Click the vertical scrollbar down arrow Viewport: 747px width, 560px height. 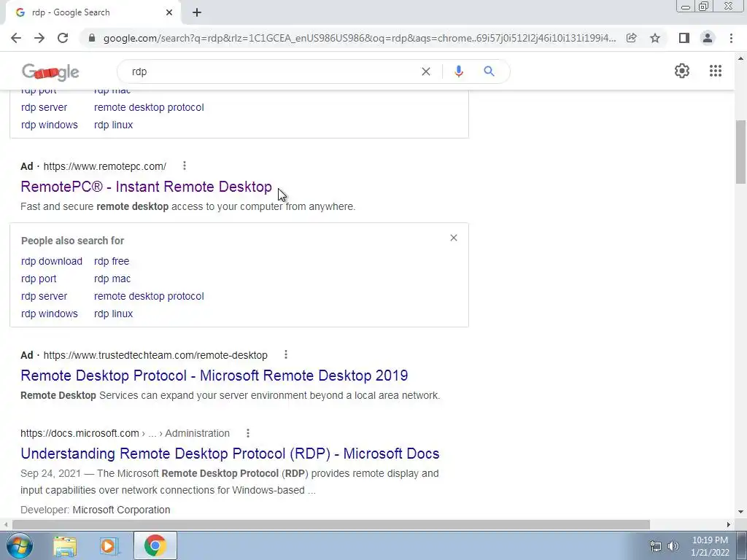click(740, 512)
